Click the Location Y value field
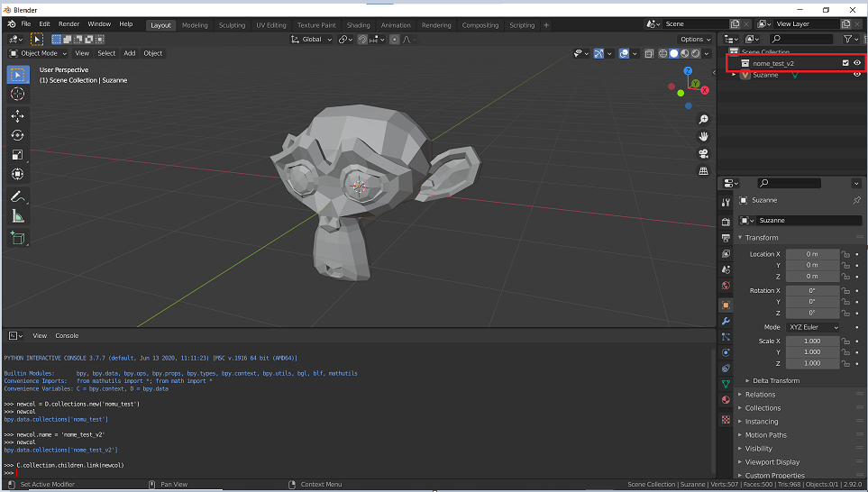 (813, 266)
